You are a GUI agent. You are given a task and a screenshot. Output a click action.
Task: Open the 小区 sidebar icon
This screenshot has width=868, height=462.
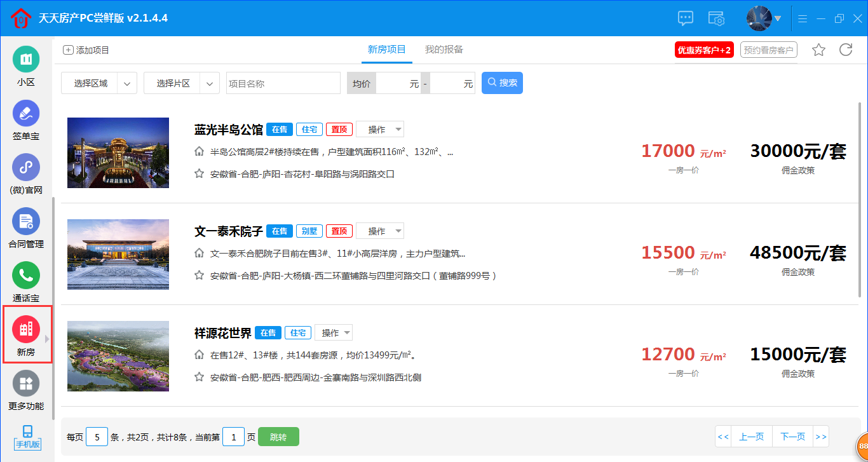click(x=26, y=60)
